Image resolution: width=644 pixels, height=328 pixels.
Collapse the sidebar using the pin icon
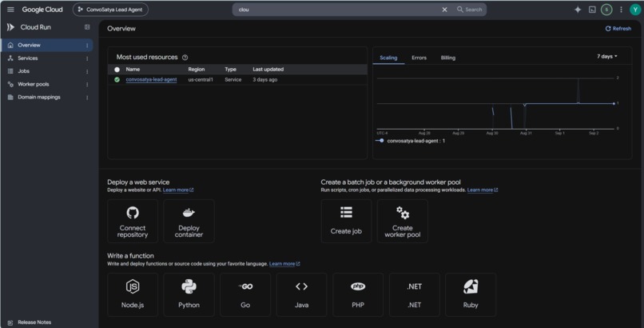[87, 27]
